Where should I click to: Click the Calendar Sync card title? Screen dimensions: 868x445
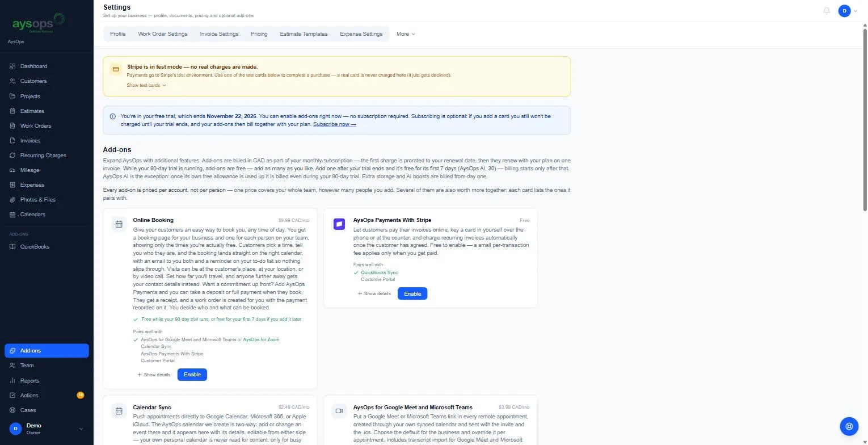[x=152, y=408]
